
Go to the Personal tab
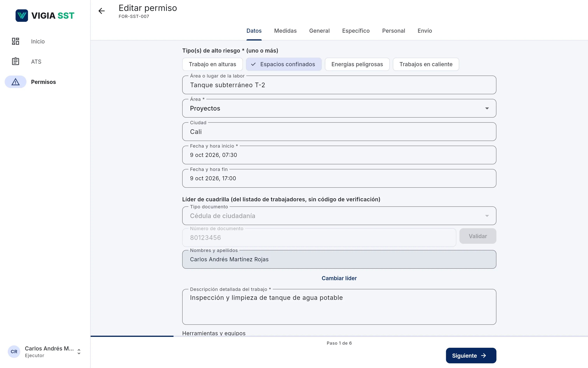point(393,31)
